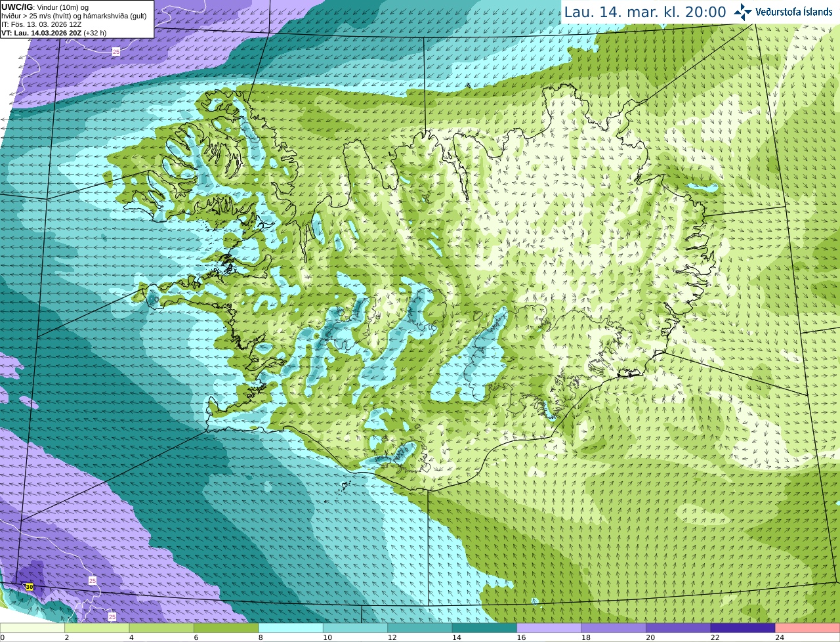Click the 25 contour label at the bottom map edge
Viewport: 840px width, 642px height.
[112, 617]
